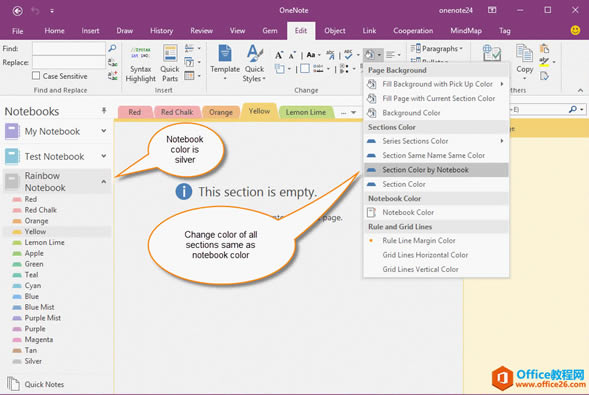Collapse the Rainbow Notebook sections
Viewport: 589px width, 395px height.
(104, 182)
